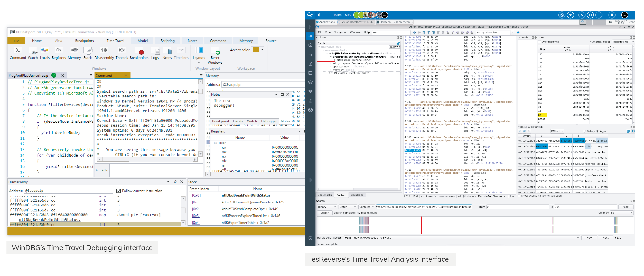Enable Only modified checkbox in CPU panel
This screenshot has width=644, height=276.
click(x=539, y=42)
